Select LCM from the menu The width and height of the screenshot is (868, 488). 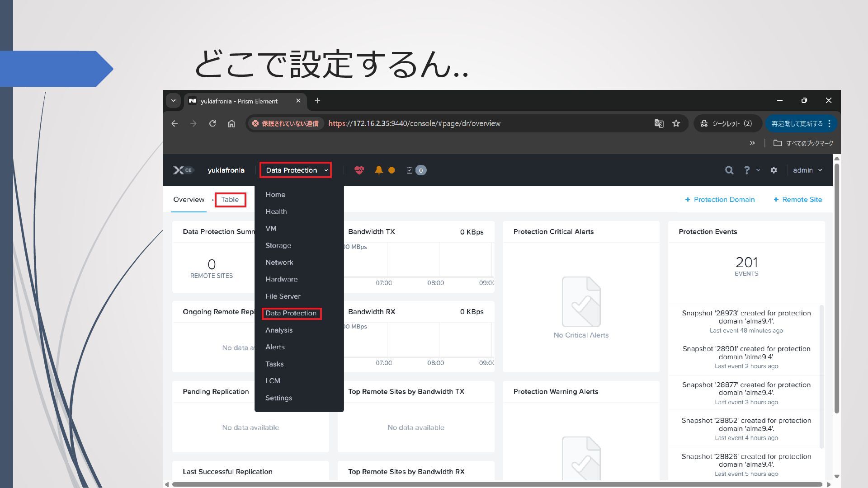273,381
